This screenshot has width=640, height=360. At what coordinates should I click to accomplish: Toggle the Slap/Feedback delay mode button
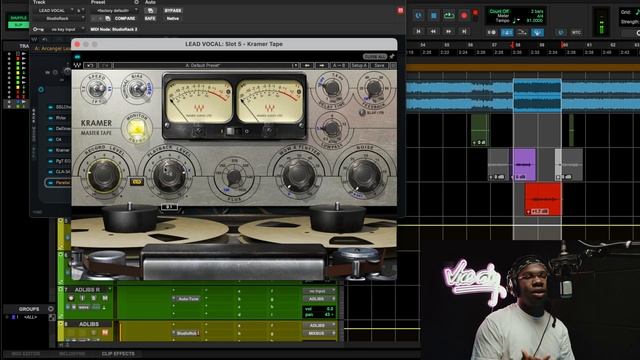click(362, 113)
